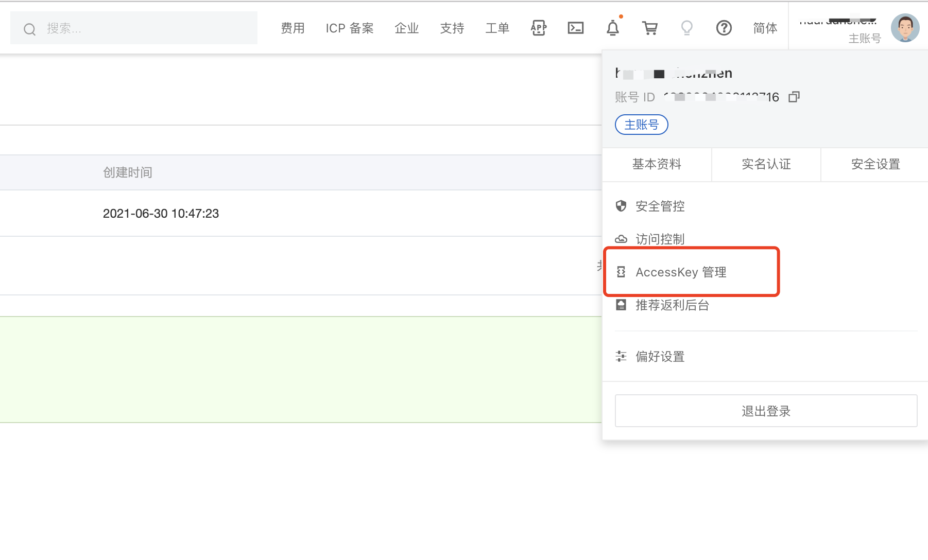Image resolution: width=928 pixels, height=560 pixels.
Task: Switch to the 基本资料 tab
Action: (657, 164)
